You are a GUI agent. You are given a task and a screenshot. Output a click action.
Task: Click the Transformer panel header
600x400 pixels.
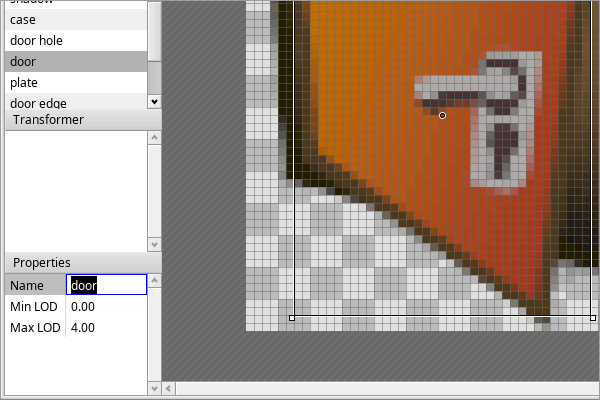click(80, 120)
